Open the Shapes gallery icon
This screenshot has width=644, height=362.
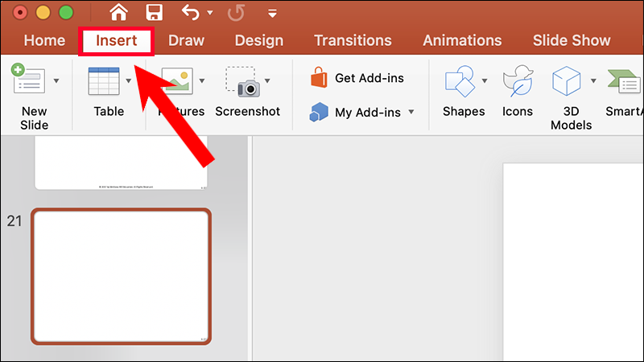coord(460,81)
